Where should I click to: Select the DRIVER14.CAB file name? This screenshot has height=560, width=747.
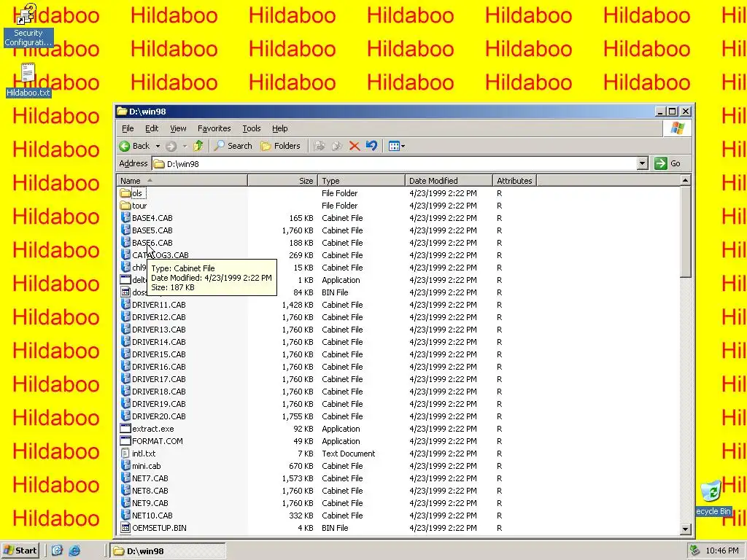[158, 342]
